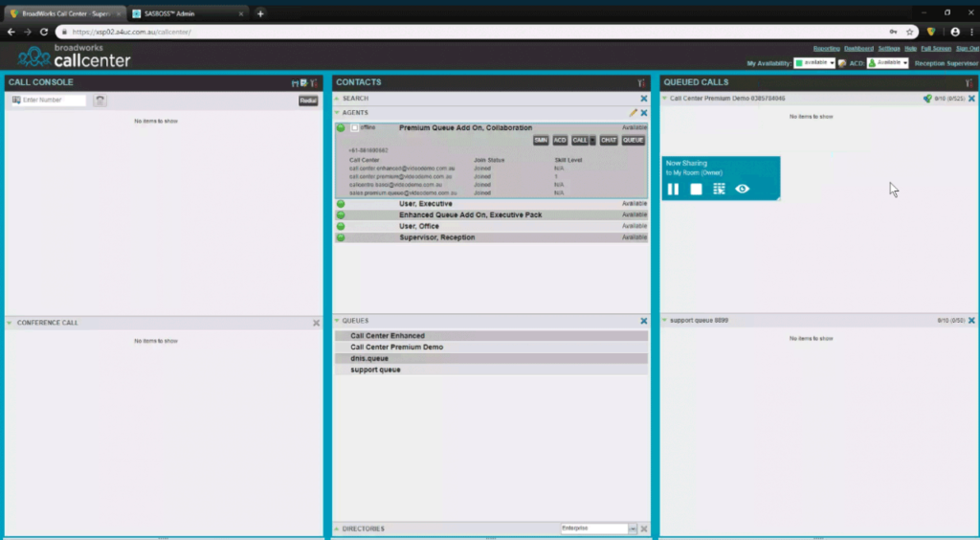The height and width of the screenshot is (540, 980).
Task: Click the call notes icon in Call Console header
Action: [x=303, y=83]
